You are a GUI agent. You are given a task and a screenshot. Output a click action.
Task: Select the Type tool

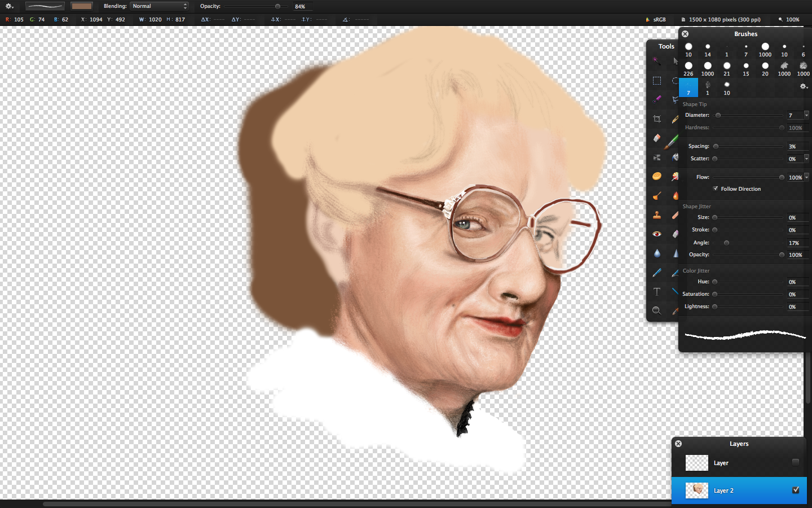657,291
